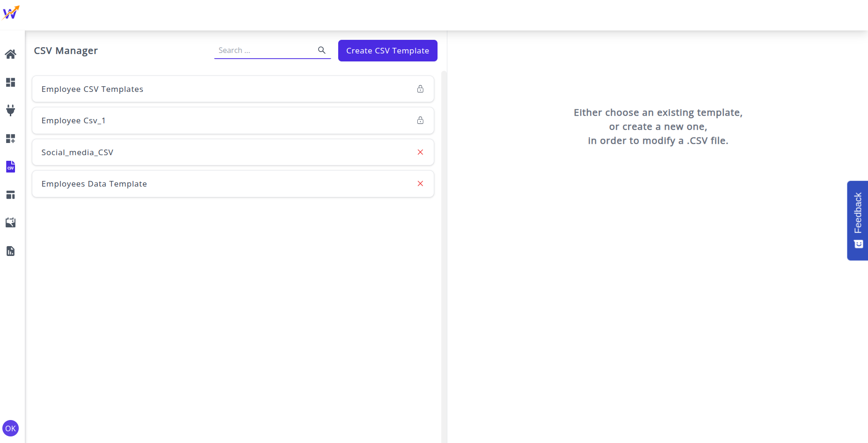Click lock icon on Employee CSV Templates
The image size is (868, 443).
pos(420,89)
